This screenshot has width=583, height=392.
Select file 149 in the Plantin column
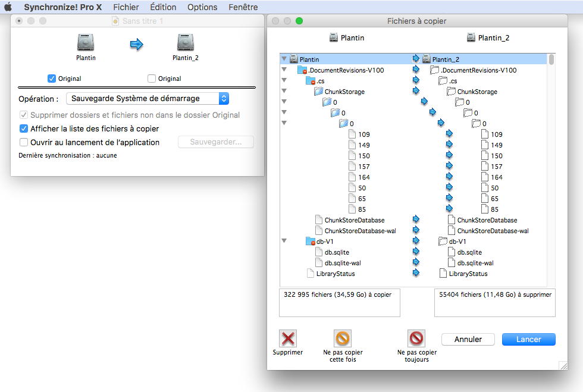(x=364, y=145)
